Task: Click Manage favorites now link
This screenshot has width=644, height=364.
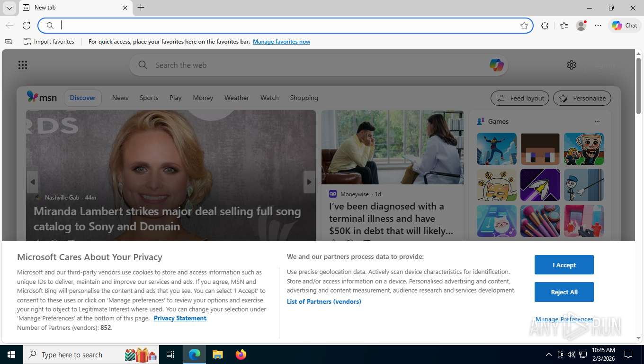Action: (281, 42)
